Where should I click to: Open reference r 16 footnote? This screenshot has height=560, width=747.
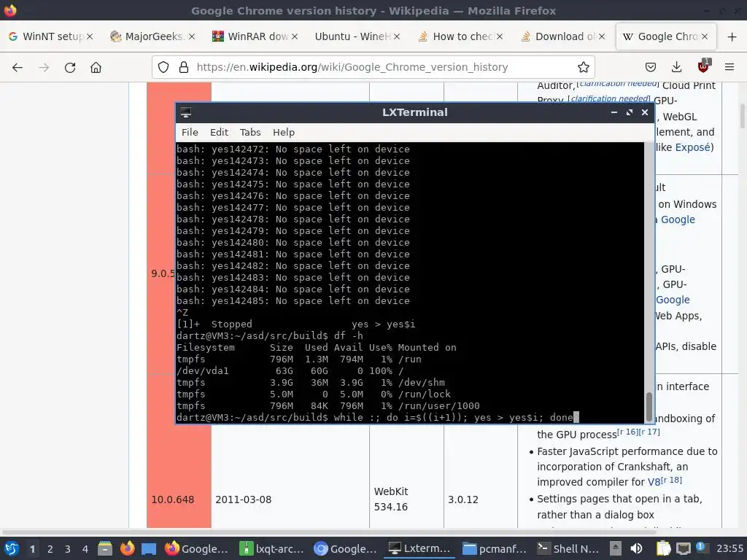coord(627,432)
